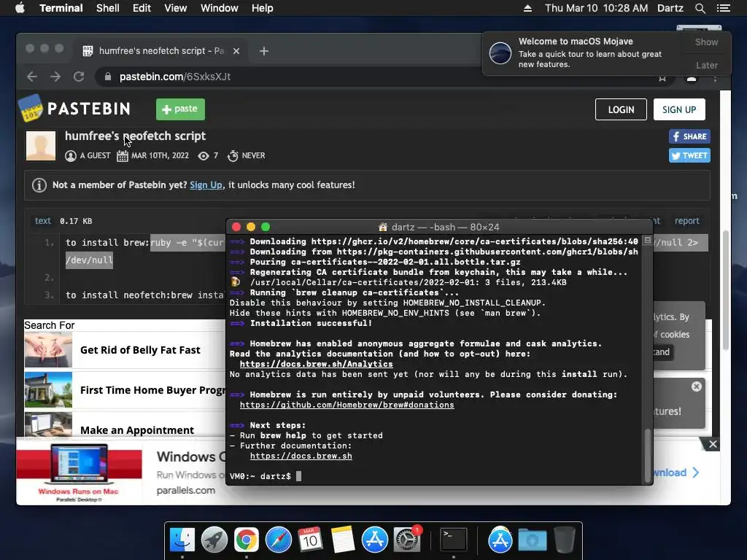
Task: Click the Chrome three-dot menu
Action: point(715,78)
